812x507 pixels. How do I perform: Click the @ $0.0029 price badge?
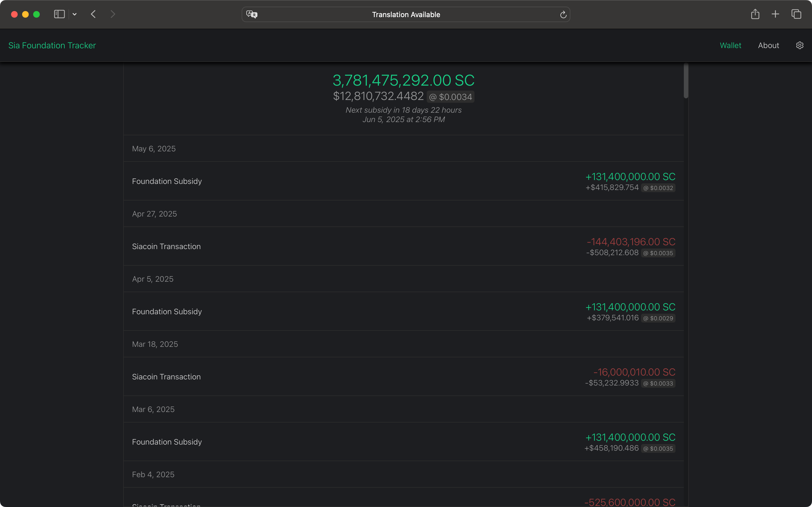(658, 318)
